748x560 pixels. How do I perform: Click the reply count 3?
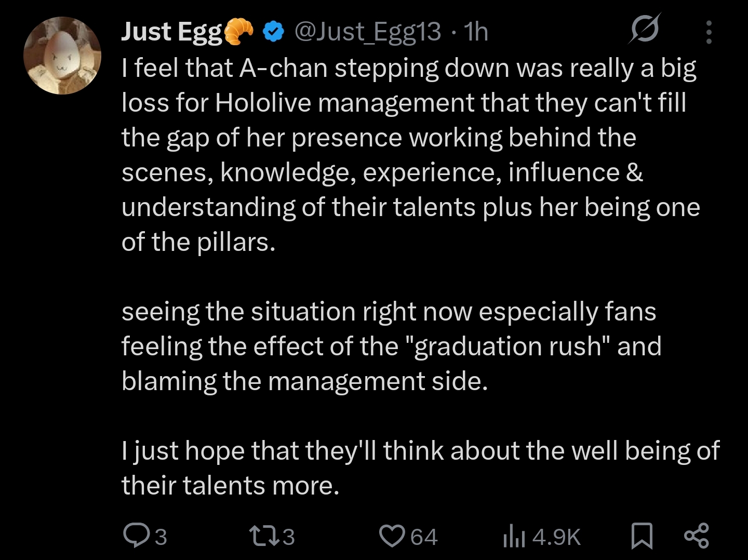[x=161, y=537]
